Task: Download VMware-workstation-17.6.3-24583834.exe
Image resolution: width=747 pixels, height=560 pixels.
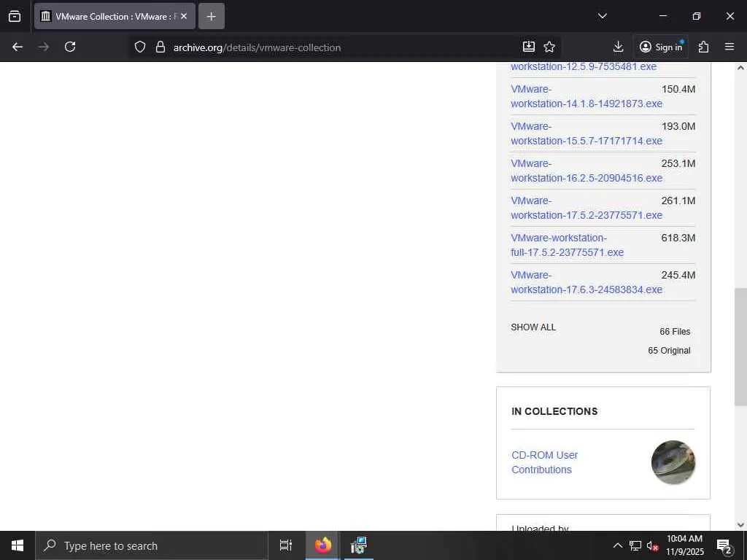Action: click(587, 282)
